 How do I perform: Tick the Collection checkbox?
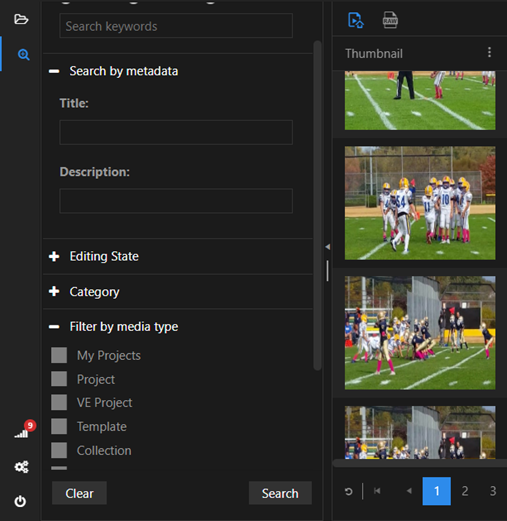(x=59, y=450)
